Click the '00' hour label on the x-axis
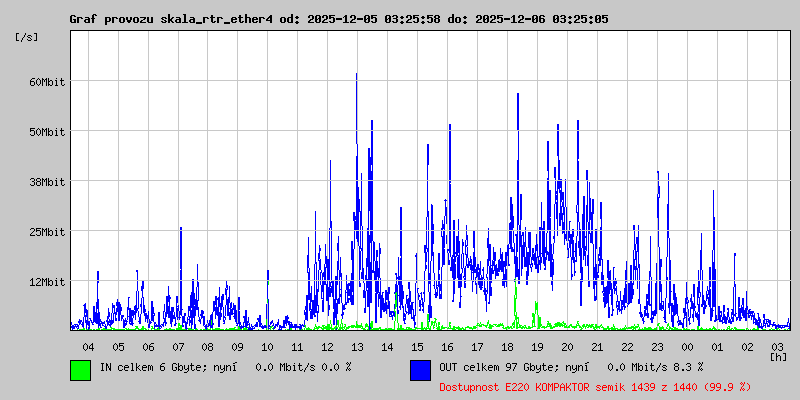Screen dimensions: 800x400 pyautogui.click(x=687, y=347)
